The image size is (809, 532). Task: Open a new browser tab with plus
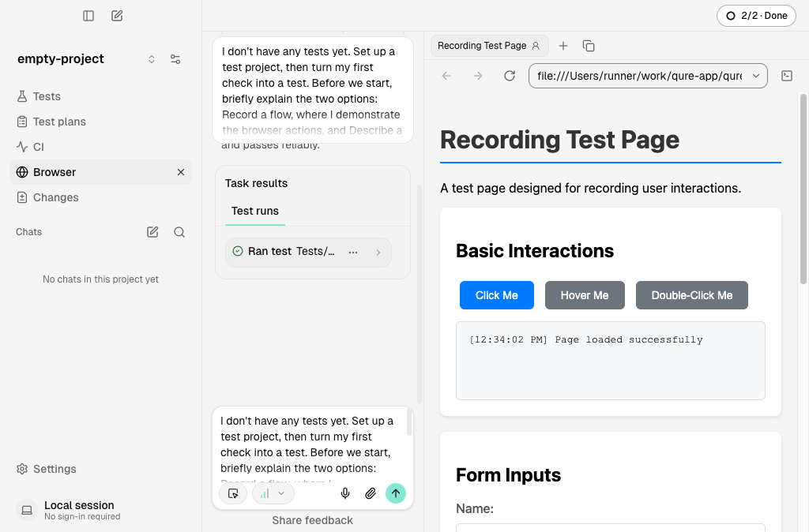point(563,46)
